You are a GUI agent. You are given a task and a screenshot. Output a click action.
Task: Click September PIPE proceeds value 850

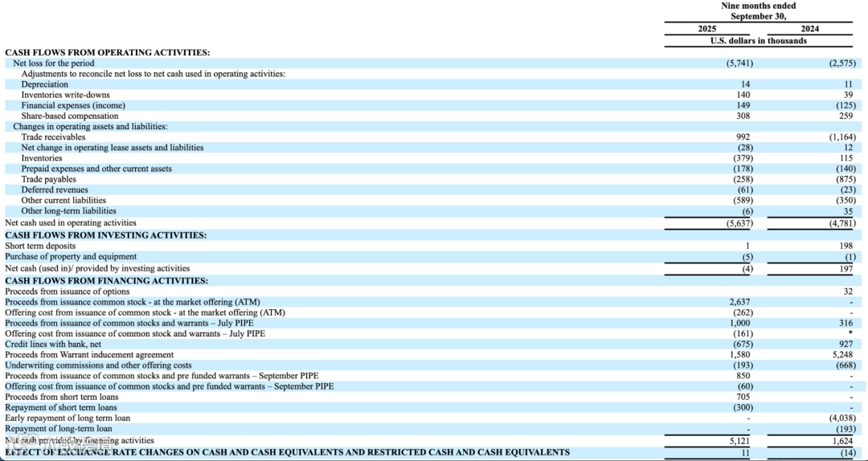click(743, 375)
